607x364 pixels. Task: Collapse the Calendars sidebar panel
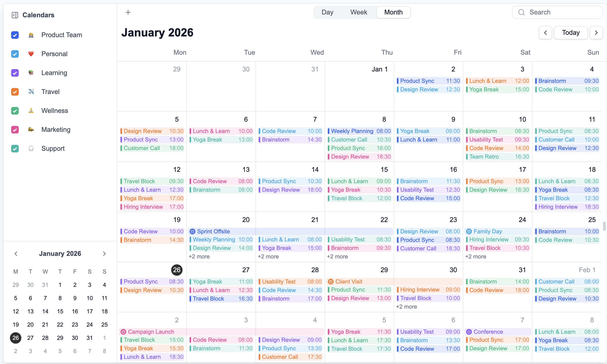(14, 15)
